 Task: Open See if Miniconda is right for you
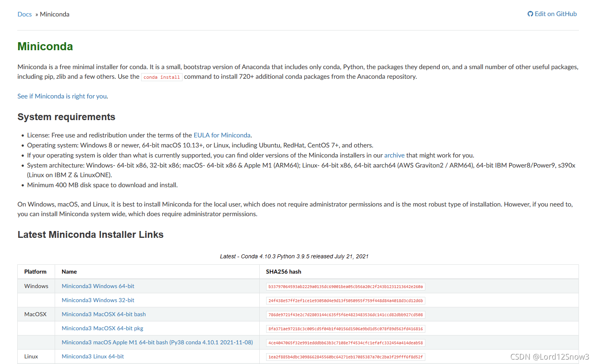tap(62, 96)
